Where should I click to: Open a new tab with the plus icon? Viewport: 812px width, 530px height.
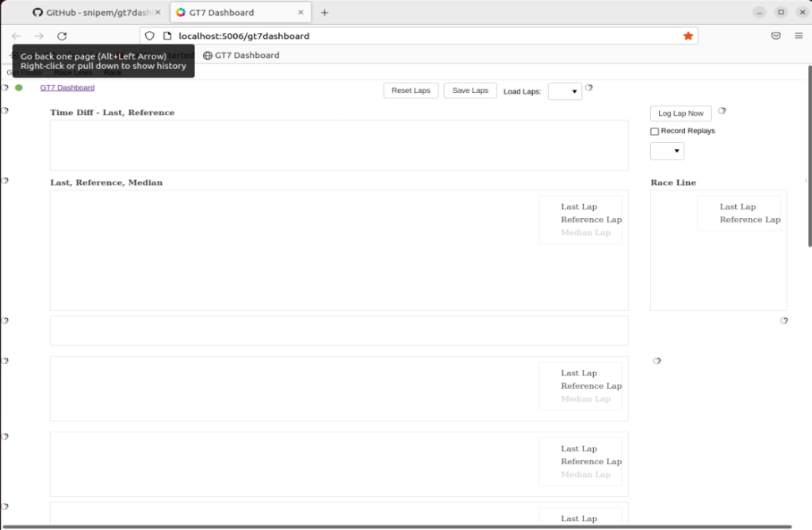click(324, 13)
